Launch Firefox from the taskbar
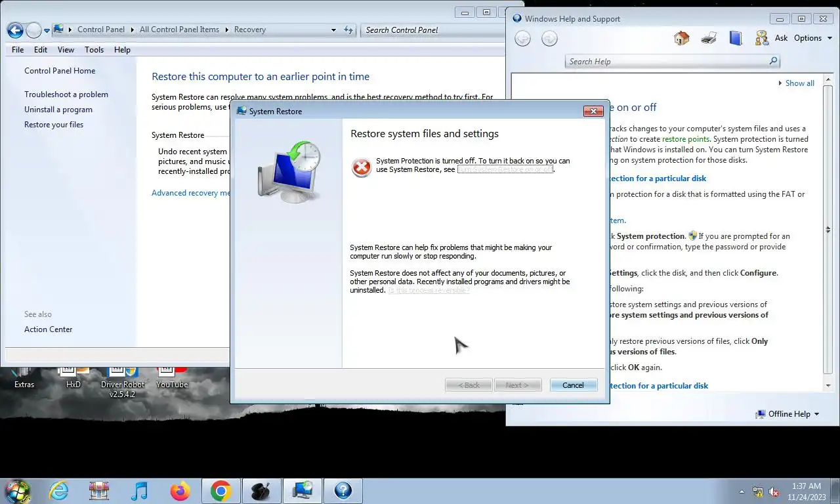Viewport: 840px width, 504px height. click(180, 490)
